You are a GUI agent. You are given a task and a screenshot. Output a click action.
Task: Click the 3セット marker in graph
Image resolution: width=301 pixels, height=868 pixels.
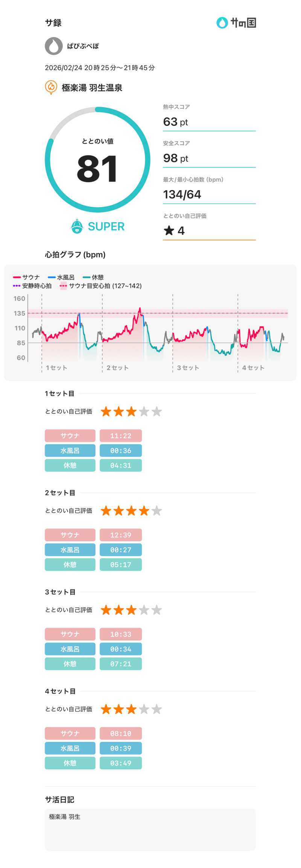point(188,368)
